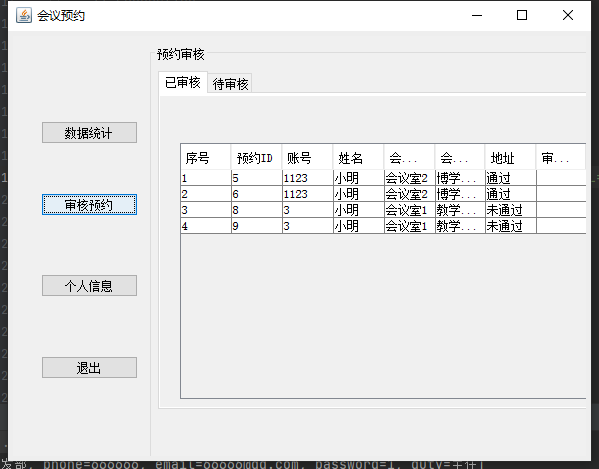The width and height of the screenshot is (599, 469).
Task: Click the Java icon in the title bar
Action: (24, 15)
